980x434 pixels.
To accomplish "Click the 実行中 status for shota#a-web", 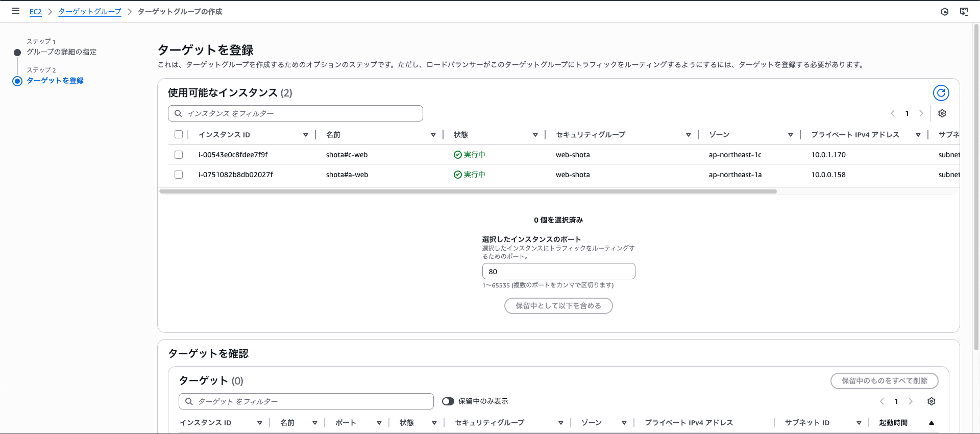I will [470, 175].
